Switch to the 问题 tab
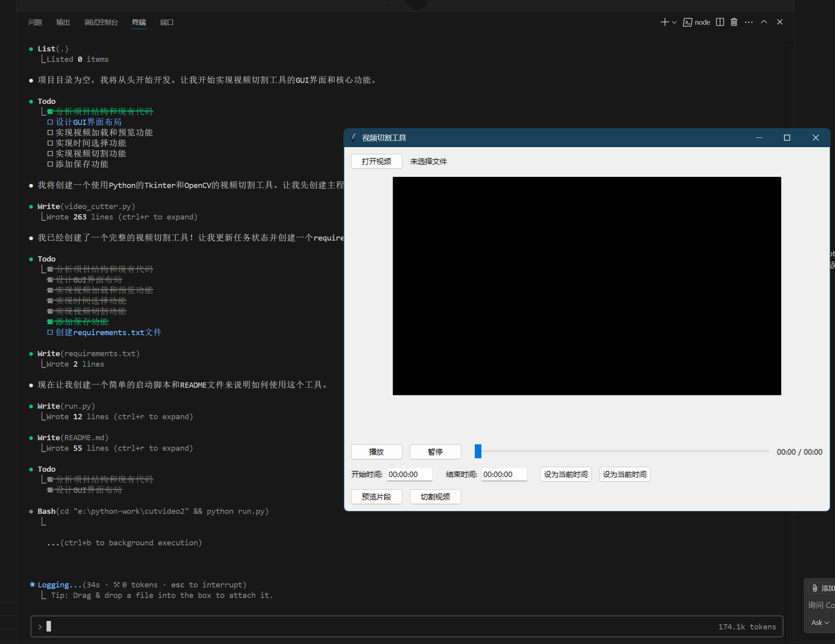 tap(35, 22)
